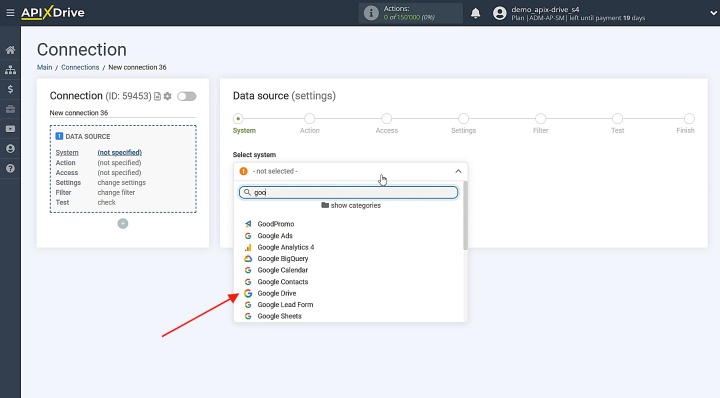Click the GoodPromo icon
Viewport: 720px width, 398px height.
coord(248,224)
